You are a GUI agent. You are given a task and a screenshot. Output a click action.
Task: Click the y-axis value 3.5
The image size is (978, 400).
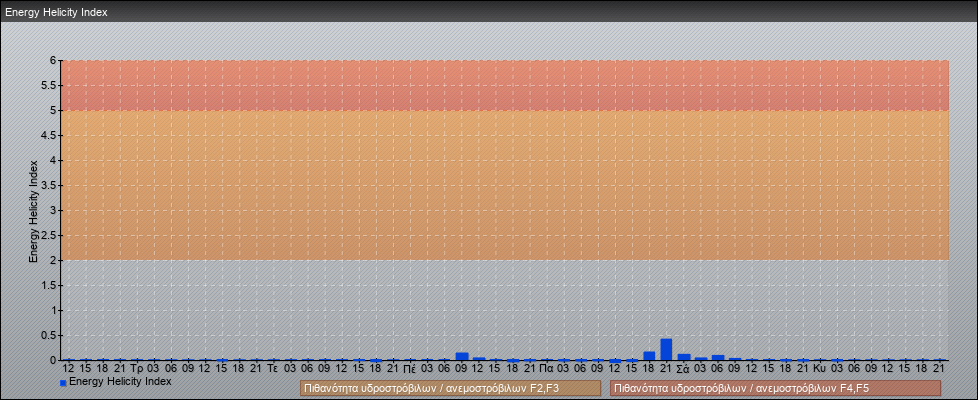(x=49, y=185)
